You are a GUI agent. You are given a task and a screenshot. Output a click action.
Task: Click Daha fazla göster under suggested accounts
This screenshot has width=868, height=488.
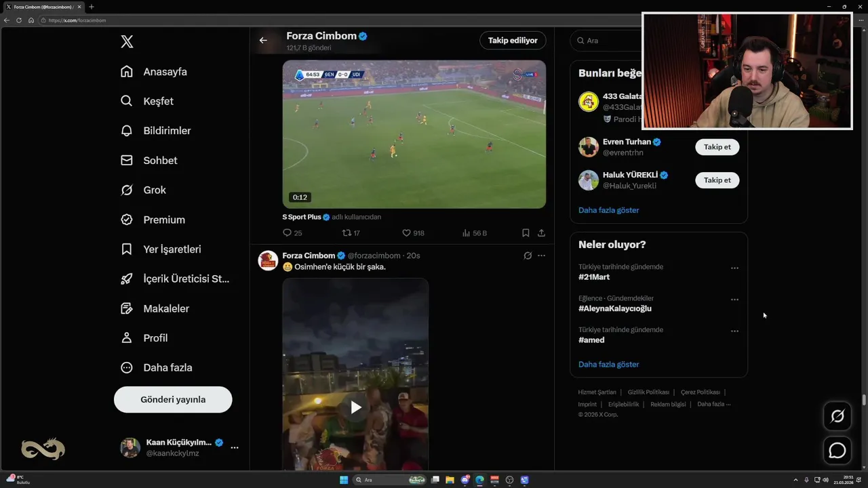click(x=608, y=210)
